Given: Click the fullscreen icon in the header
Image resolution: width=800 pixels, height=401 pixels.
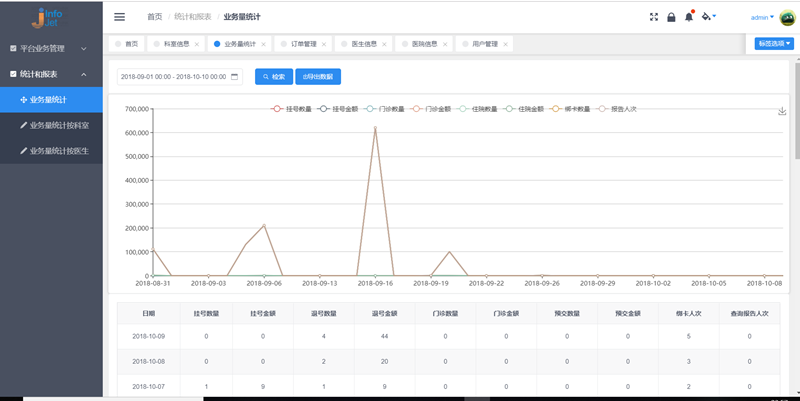Looking at the screenshot, I should [x=654, y=17].
